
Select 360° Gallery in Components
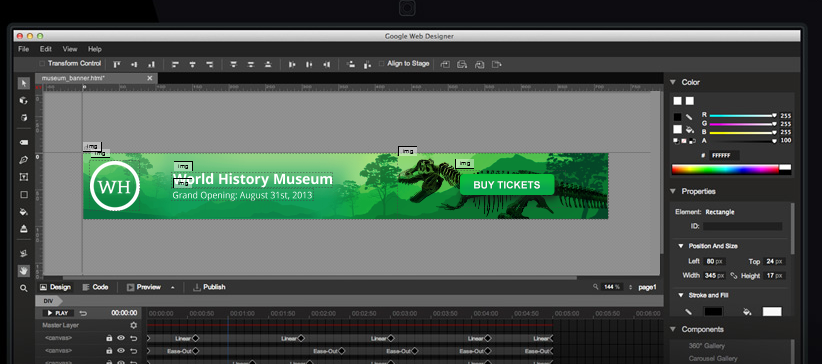(x=707, y=346)
